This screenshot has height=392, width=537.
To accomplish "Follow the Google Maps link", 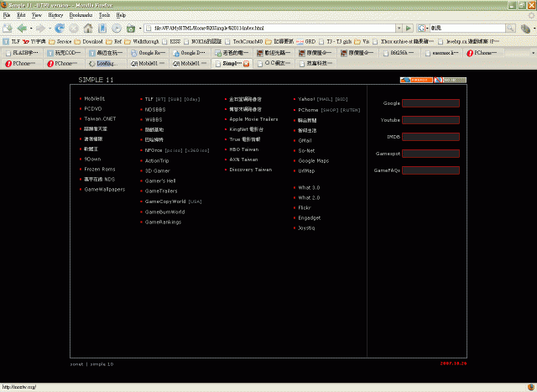I will [x=313, y=160].
